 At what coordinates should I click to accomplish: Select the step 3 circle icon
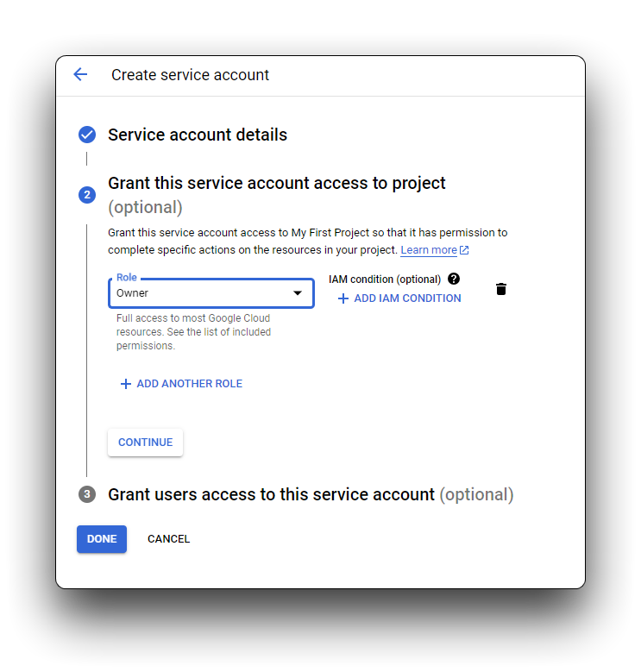87,494
